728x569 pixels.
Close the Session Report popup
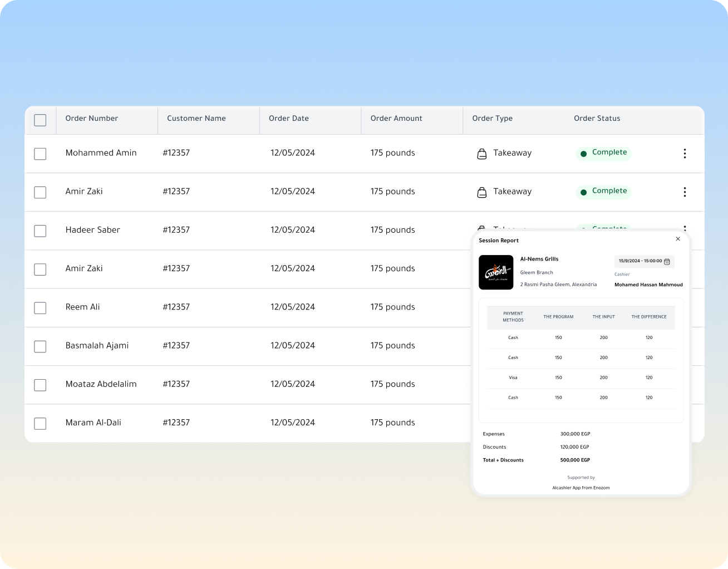[x=678, y=239]
